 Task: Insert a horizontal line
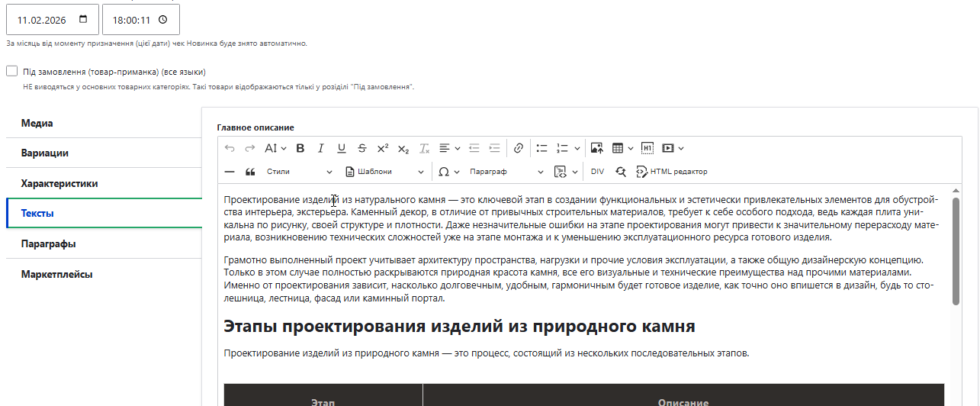click(230, 172)
